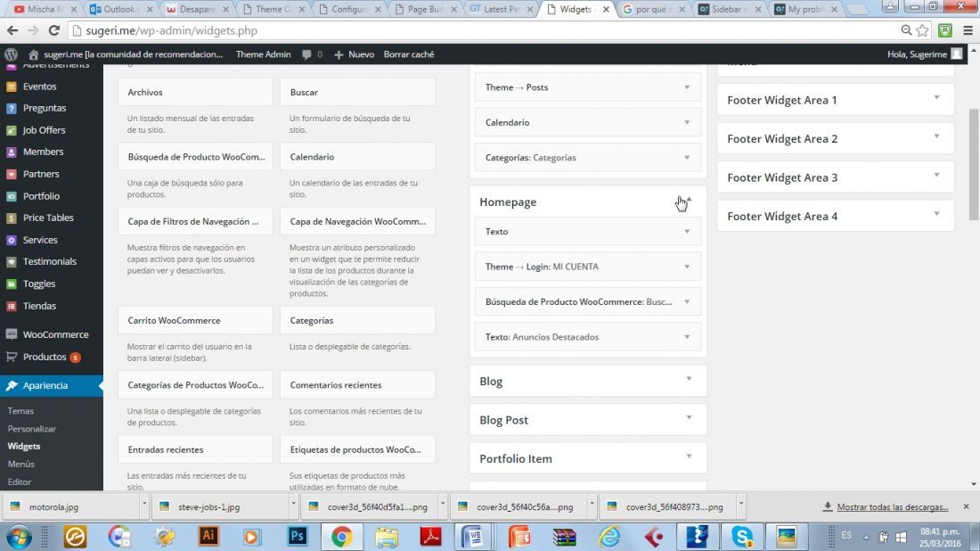The image size is (980, 551).
Task: Select the Entradas recientes available widget
Action: 195,449
